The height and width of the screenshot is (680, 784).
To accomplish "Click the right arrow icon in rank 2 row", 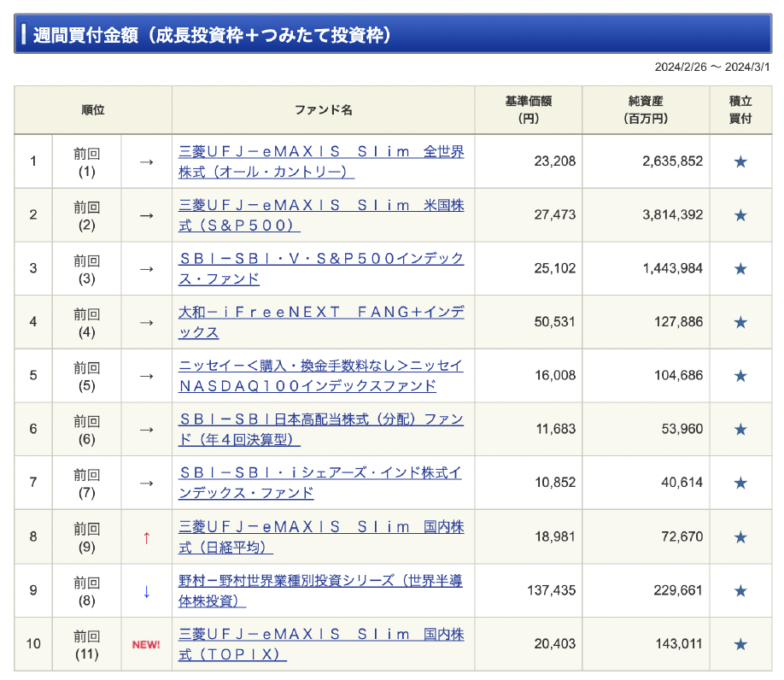I will 147,215.
